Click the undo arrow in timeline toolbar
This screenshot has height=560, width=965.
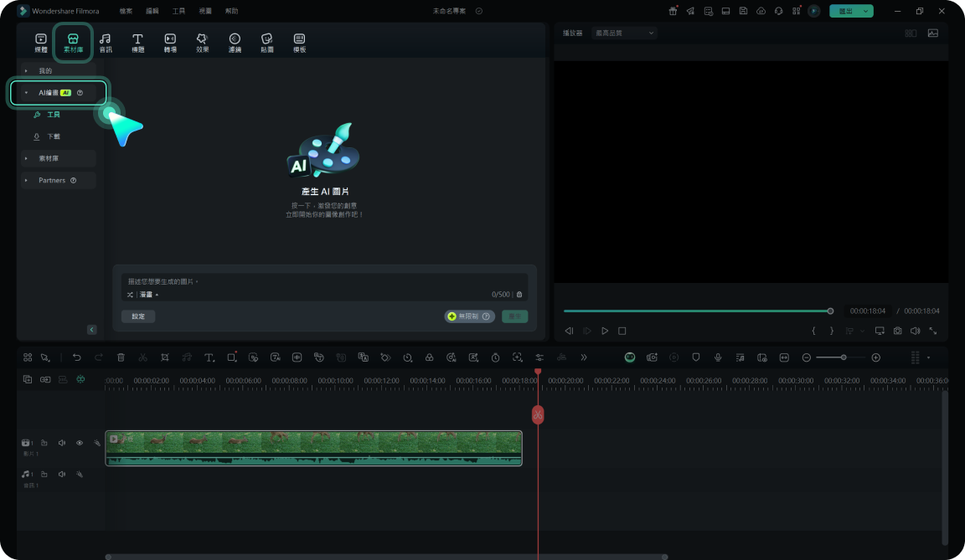pyautogui.click(x=76, y=357)
